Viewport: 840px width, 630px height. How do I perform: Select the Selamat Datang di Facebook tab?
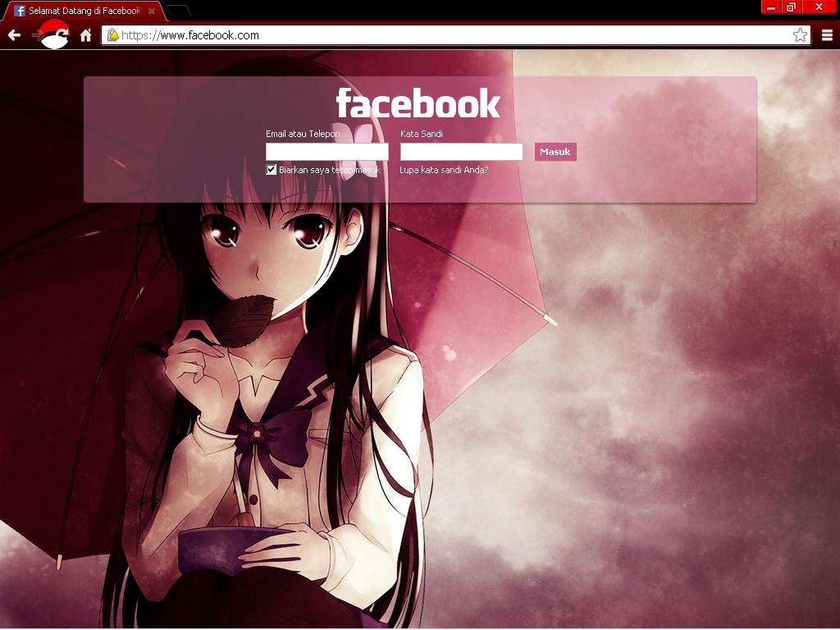pos(84,11)
